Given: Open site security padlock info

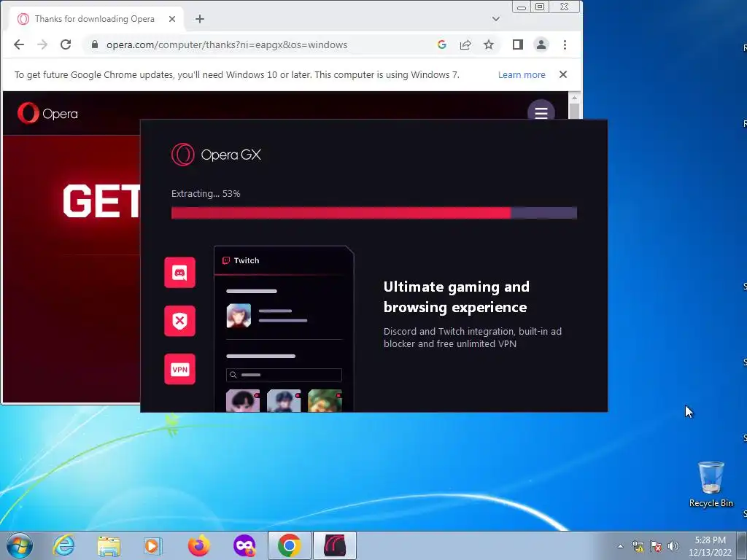Looking at the screenshot, I should (x=94, y=44).
